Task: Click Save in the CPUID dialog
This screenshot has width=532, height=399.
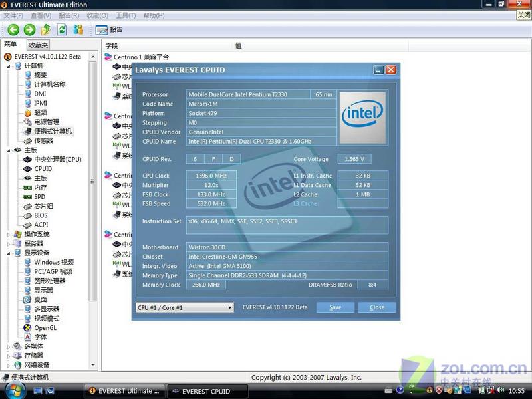Action: [335, 307]
